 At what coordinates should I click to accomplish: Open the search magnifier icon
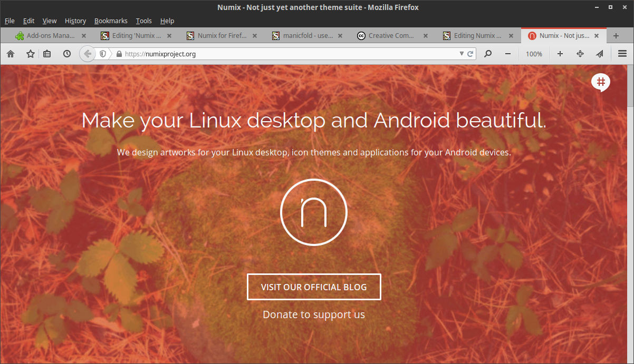(x=488, y=54)
